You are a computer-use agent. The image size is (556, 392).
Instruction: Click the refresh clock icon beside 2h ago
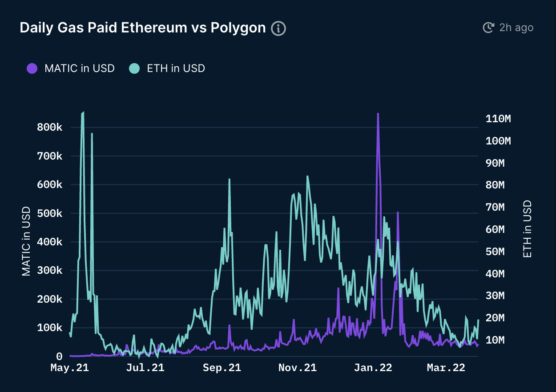click(x=488, y=28)
